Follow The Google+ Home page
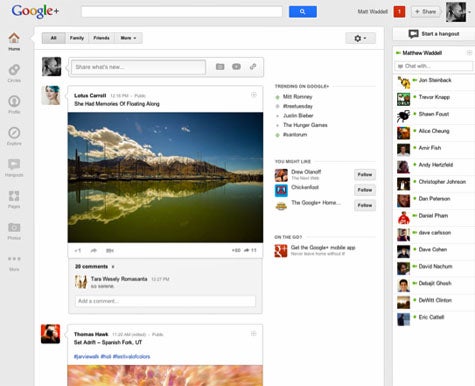This screenshot has height=386, width=475. click(x=365, y=205)
